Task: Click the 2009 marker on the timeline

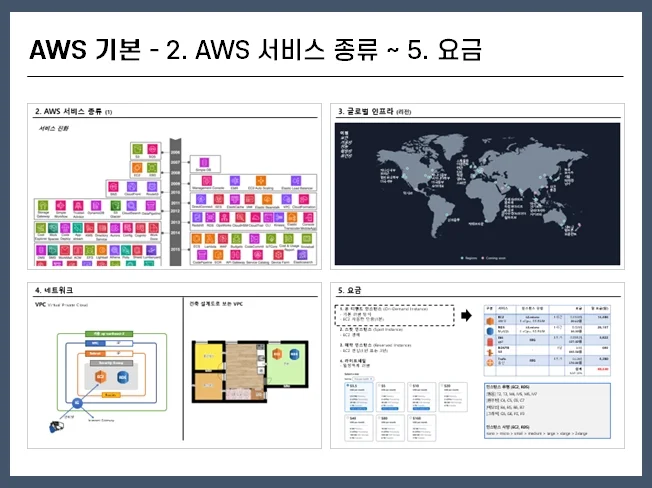Action: point(175,183)
